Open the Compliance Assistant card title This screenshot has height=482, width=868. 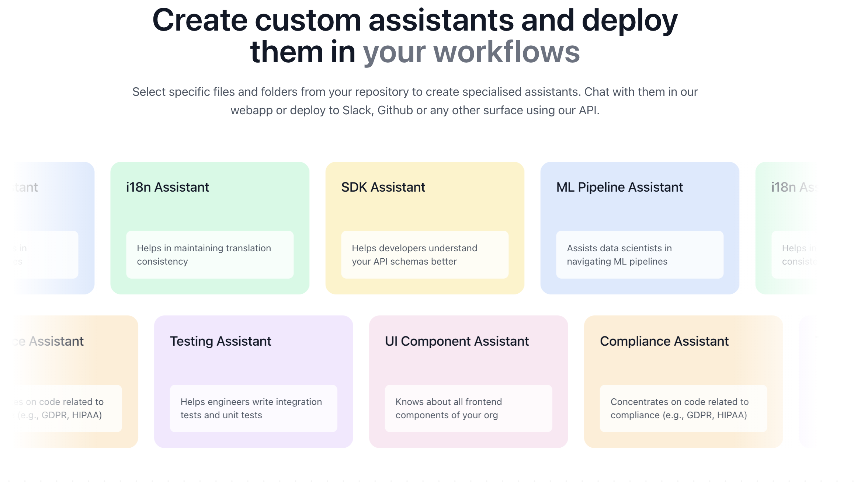click(x=664, y=341)
